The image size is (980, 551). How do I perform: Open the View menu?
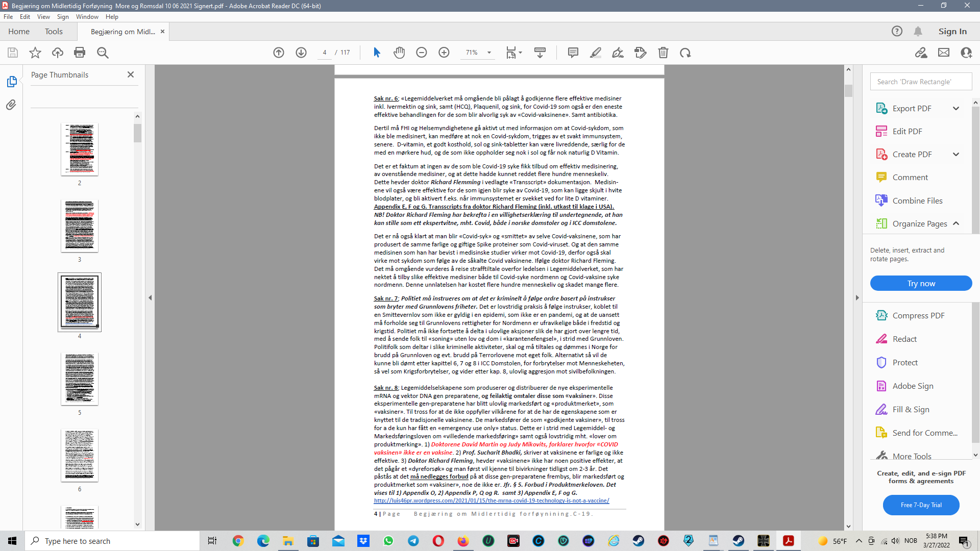click(43, 17)
